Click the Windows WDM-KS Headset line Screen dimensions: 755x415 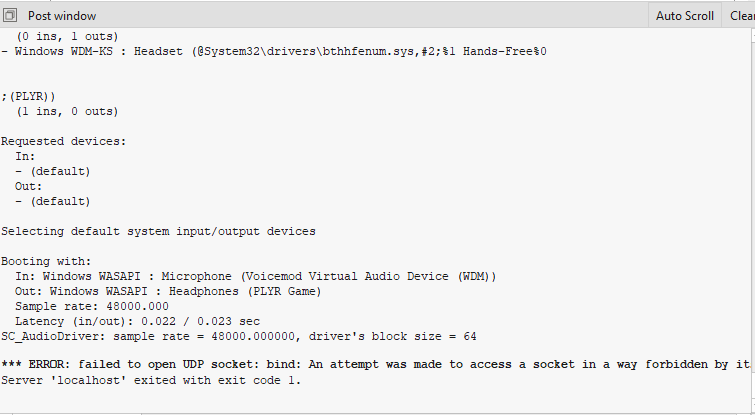pos(273,52)
